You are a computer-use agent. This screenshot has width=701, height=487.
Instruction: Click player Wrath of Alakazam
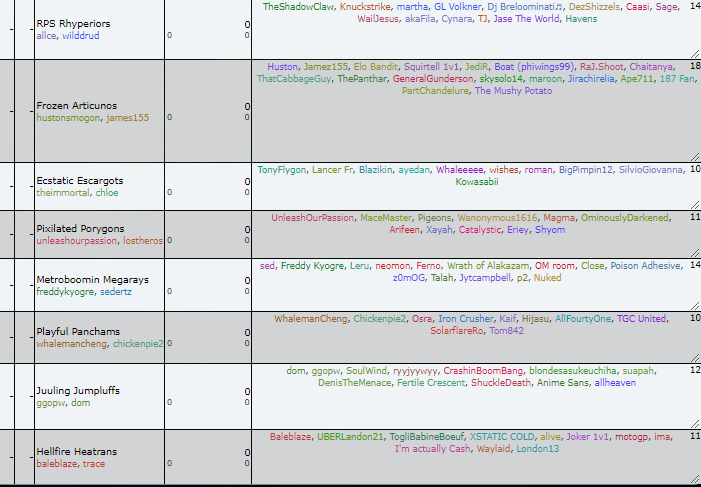(x=488, y=266)
